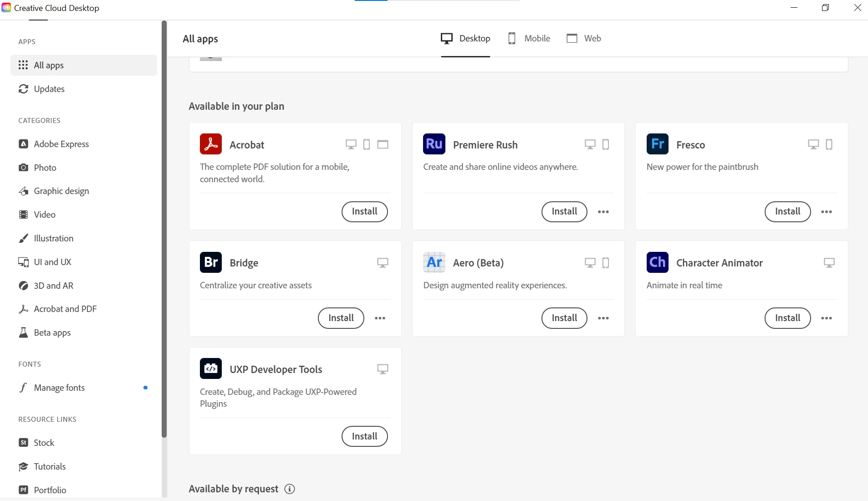Click the Video film icon in sidebar

click(x=23, y=215)
